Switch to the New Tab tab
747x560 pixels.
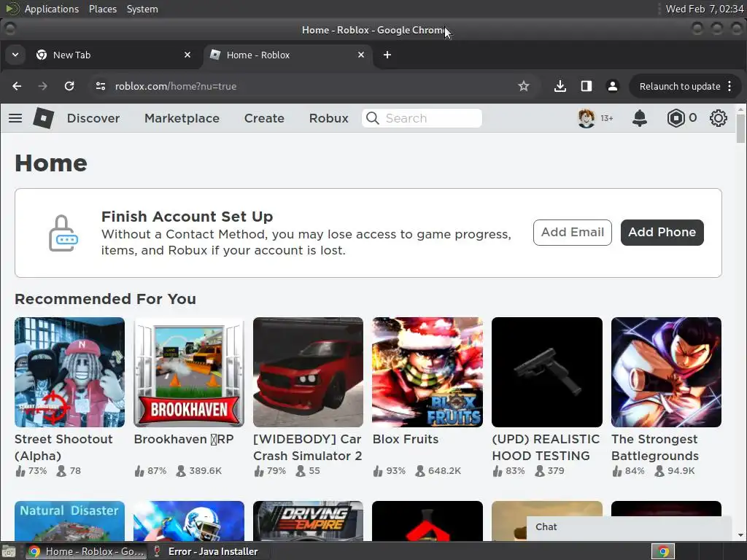click(113, 55)
